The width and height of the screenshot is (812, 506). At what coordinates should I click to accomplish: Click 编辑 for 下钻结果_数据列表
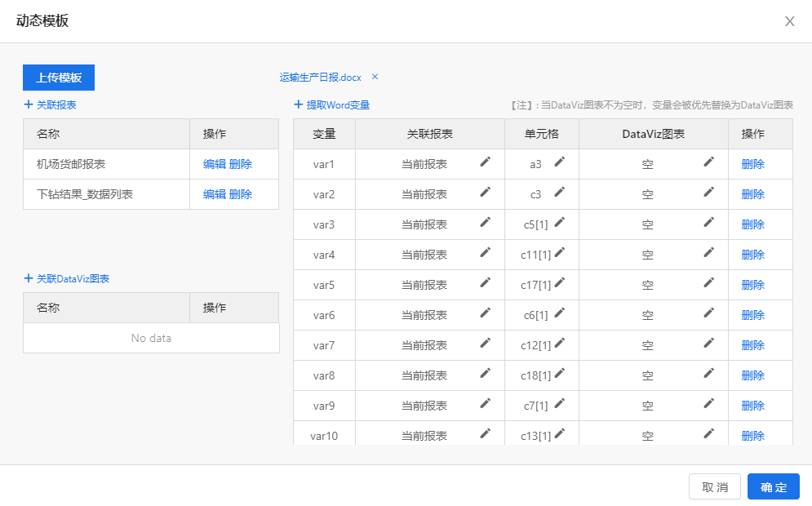pos(215,194)
